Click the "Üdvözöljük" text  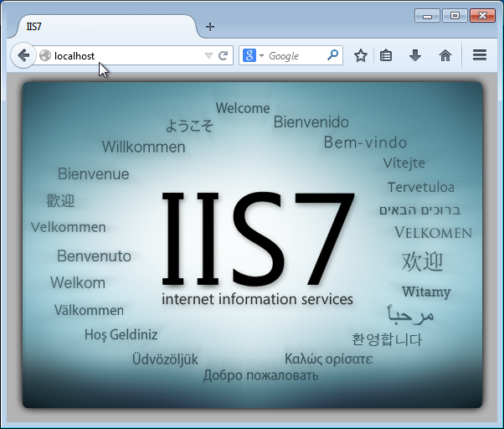(x=165, y=359)
